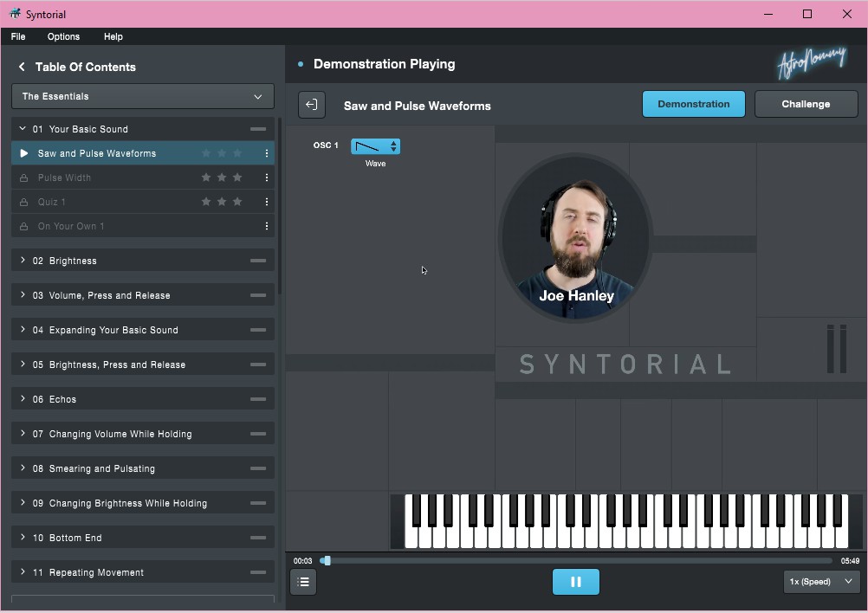Expand 06 Echos chapter

pyautogui.click(x=143, y=399)
